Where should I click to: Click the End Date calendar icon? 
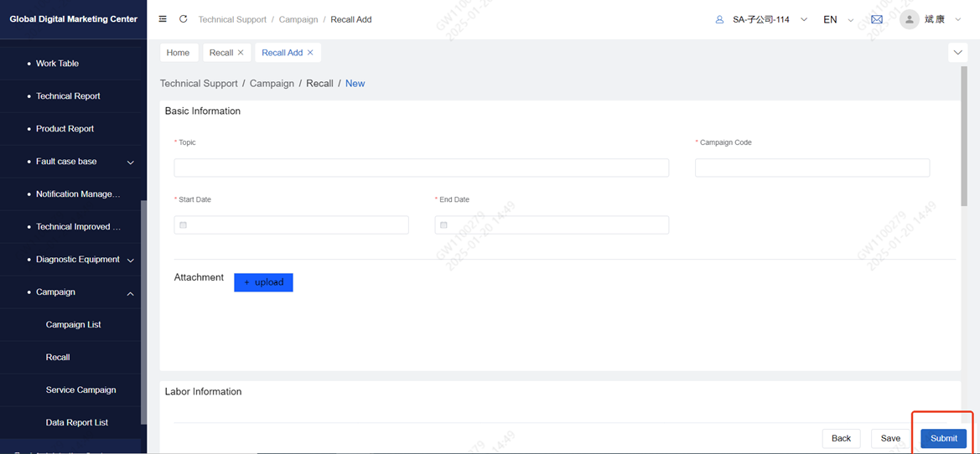point(444,225)
